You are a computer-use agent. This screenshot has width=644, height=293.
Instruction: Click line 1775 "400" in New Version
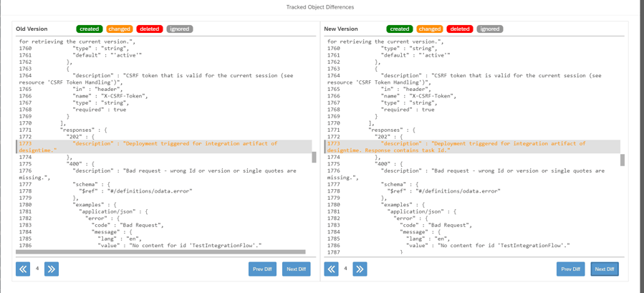[389, 164]
